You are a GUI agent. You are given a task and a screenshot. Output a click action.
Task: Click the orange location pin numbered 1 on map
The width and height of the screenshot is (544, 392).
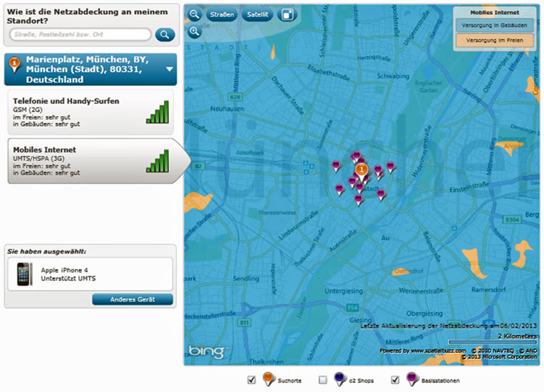361,170
